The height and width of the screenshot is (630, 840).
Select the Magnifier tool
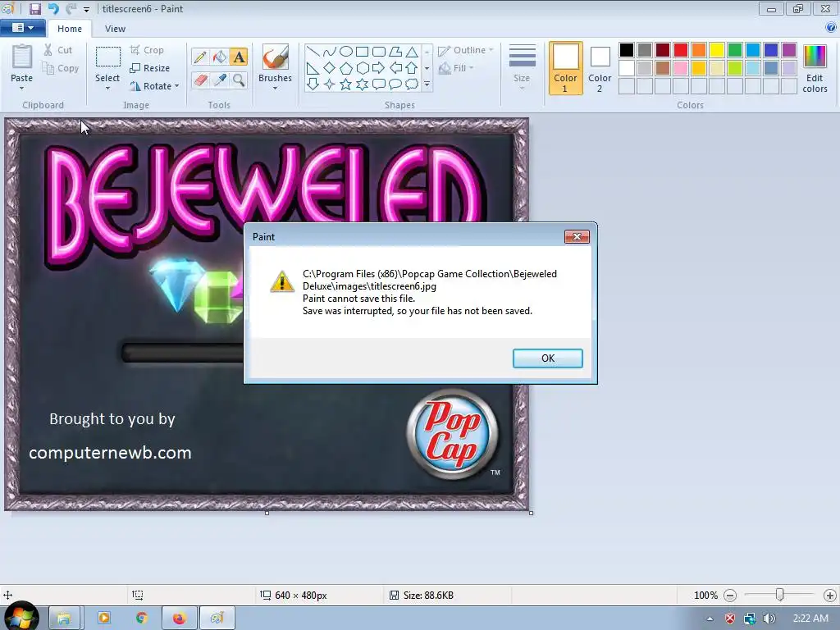[x=239, y=80]
